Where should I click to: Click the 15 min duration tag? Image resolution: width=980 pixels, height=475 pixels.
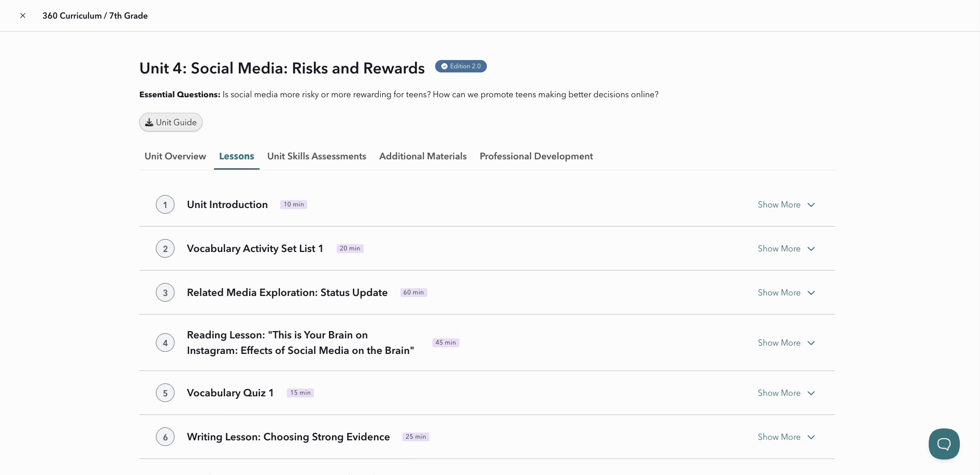300,393
